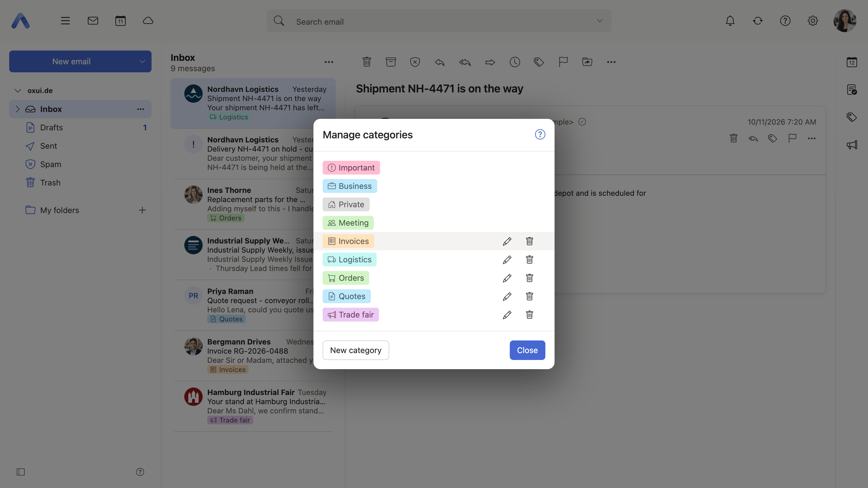The width and height of the screenshot is (868, 488).
Task: Open the notifications bell
Action: tap(730, 21)
